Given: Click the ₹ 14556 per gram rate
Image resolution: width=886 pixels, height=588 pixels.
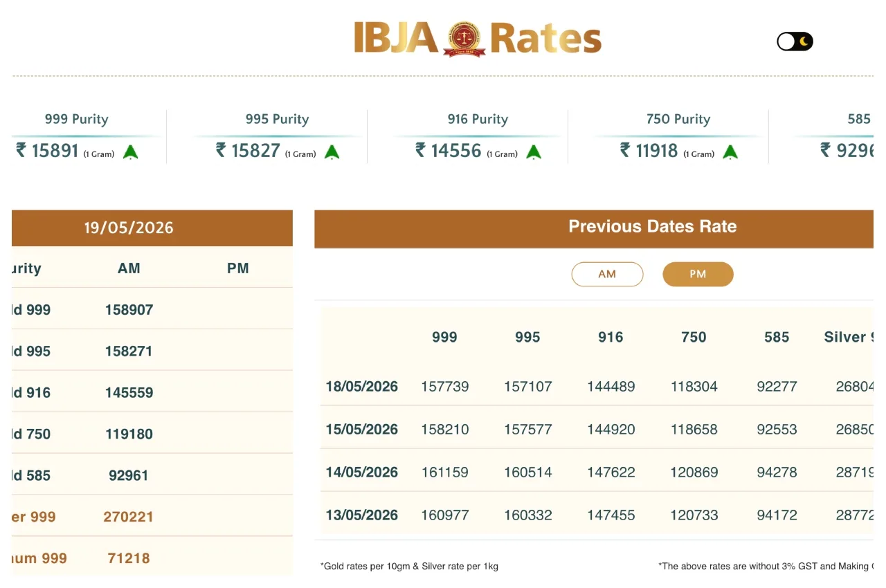Looking at the screenshot, I should (x=449, y=150).
